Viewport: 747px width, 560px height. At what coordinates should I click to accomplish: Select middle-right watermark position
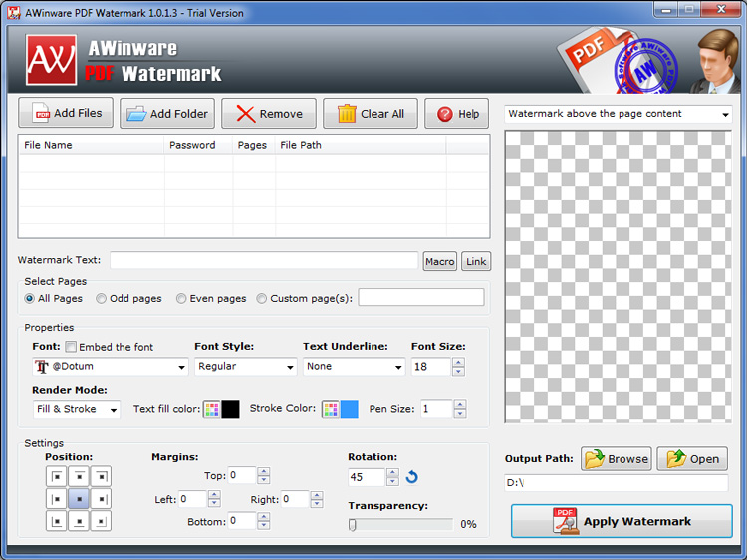(x=101, y=499)
